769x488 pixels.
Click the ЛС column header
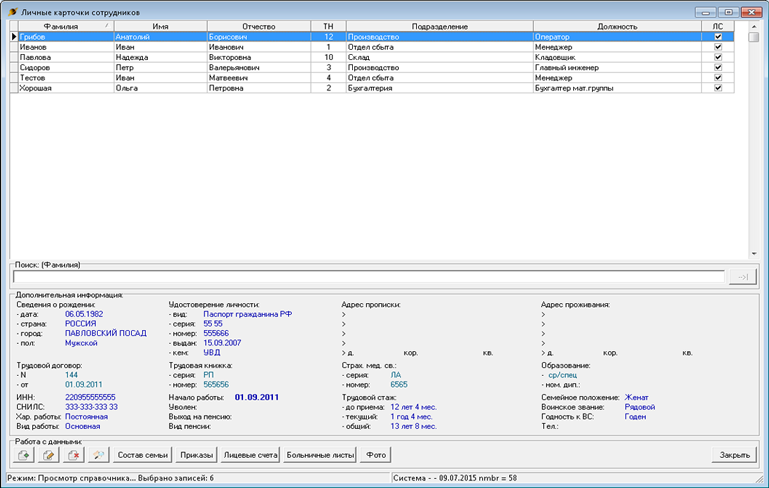[x=718, y=26]
